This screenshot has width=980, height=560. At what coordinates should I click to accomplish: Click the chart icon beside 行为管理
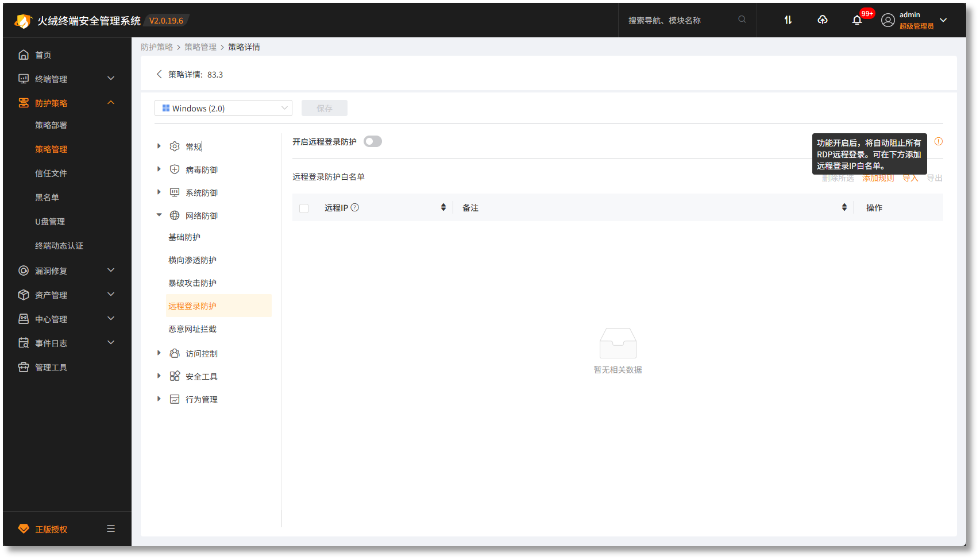click(x=175, y=399)
